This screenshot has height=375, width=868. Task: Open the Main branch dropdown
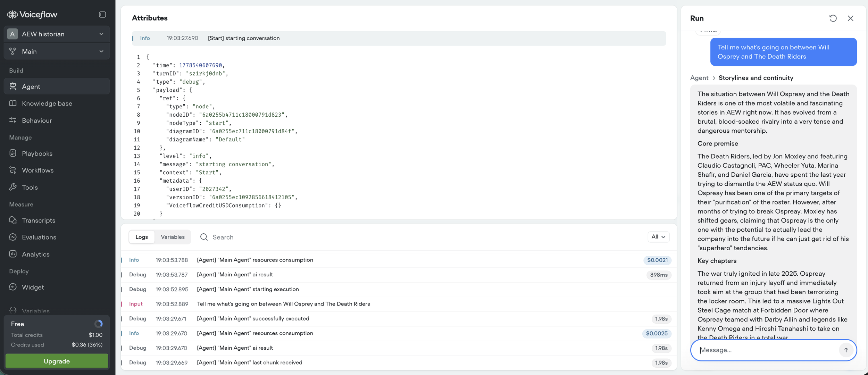tap(57, 51)
